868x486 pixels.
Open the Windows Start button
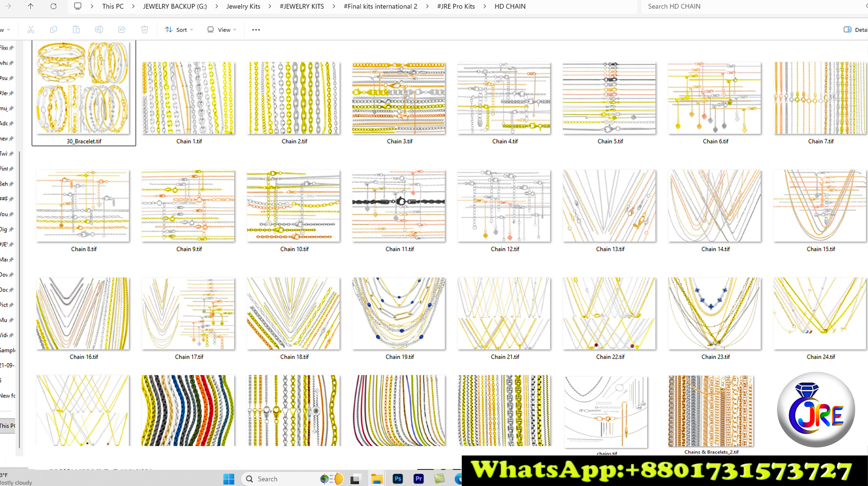[x=228, y=479]
